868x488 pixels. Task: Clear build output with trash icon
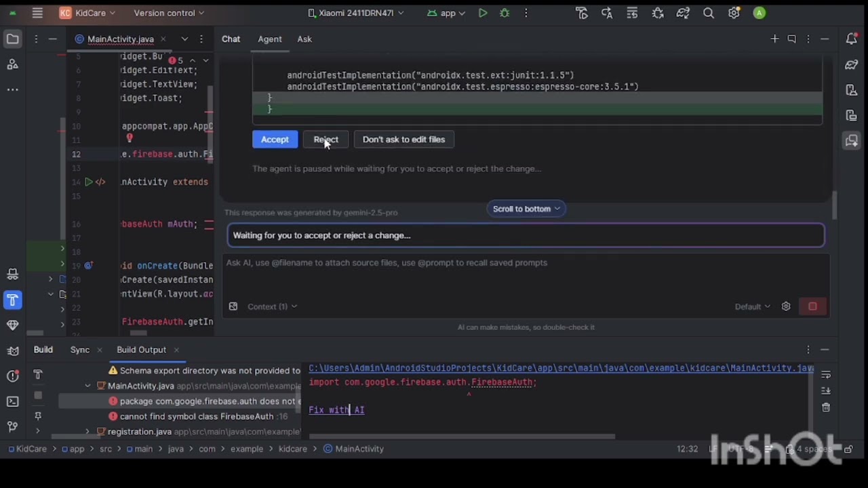pos(826,407)
